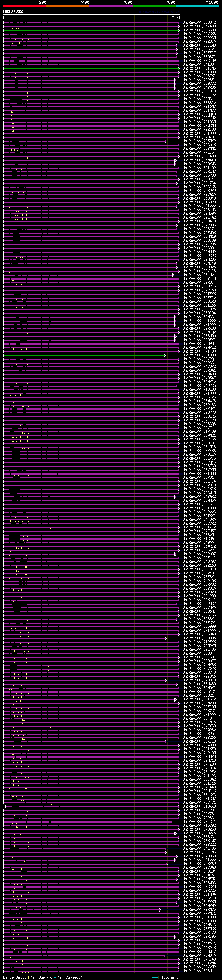Select the UniRef100_P93025 label
Screen dimensions: 222x980
[199, 267]
